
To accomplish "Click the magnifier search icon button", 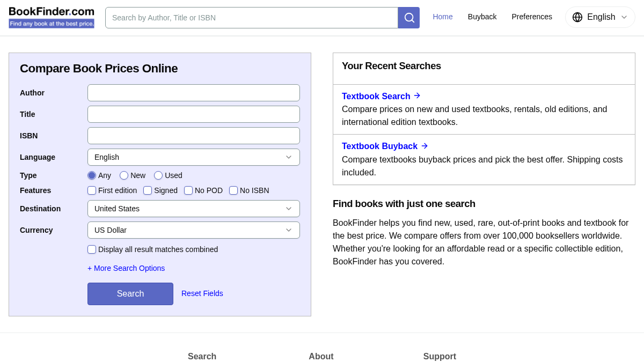I will click(409, 18).
